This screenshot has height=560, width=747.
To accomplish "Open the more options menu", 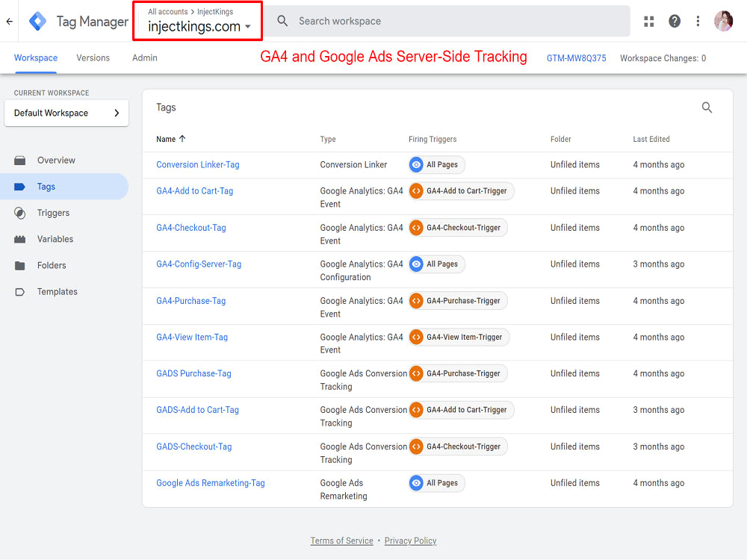I will (x=698, y=21).
